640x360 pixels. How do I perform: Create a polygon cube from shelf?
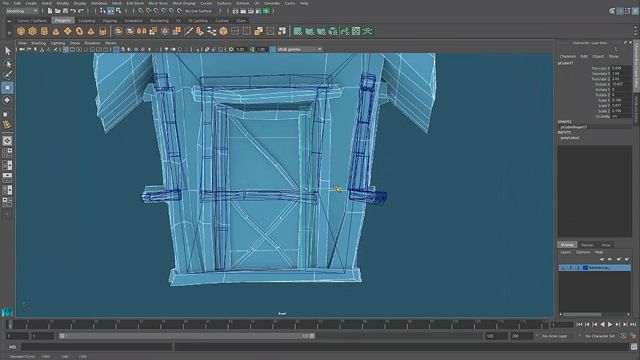tap(33, 31)
